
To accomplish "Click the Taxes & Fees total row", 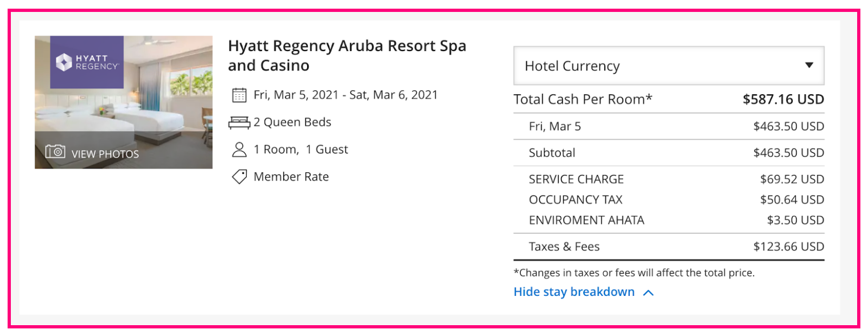I will pos(669,247).
